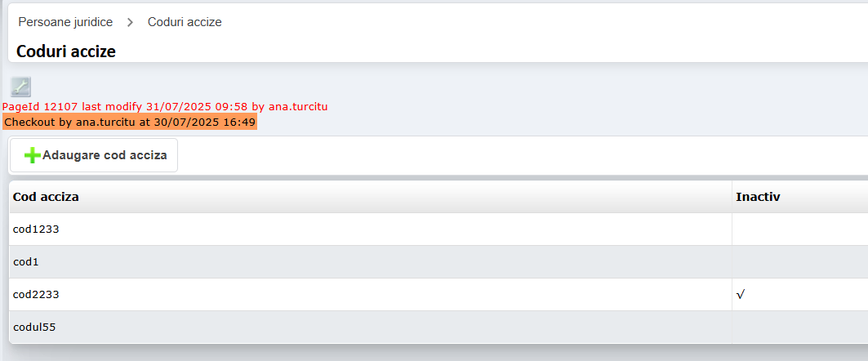868x361 pixels.
Task: Click the breadcrumb chevron separator arrow
Action: point(130,22)
